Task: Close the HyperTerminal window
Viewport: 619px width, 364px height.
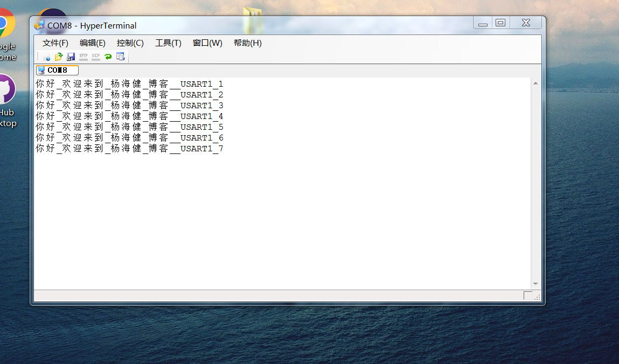Action: click(x=526, y=23)
